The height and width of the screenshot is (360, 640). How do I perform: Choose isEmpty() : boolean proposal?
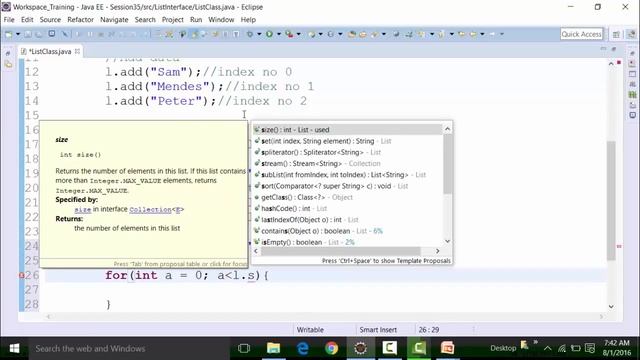(x=347, y=242)
